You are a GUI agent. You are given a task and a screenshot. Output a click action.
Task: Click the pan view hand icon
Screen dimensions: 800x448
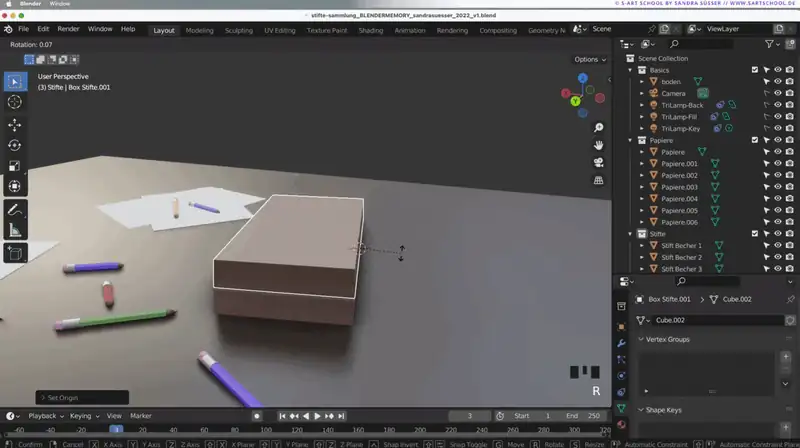click(x=598, y=145)
